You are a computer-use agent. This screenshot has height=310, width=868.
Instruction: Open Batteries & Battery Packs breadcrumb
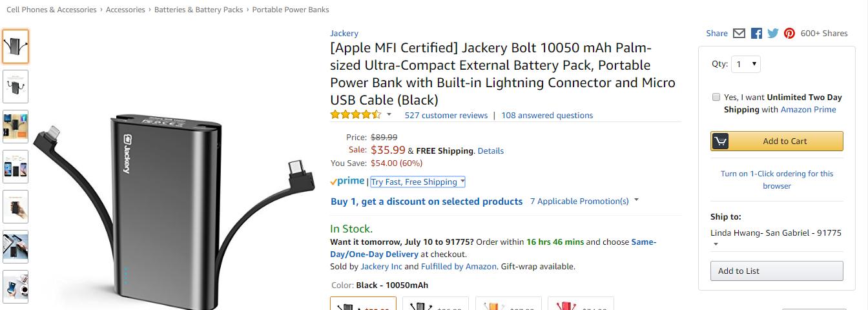click(x=200, y=10)
